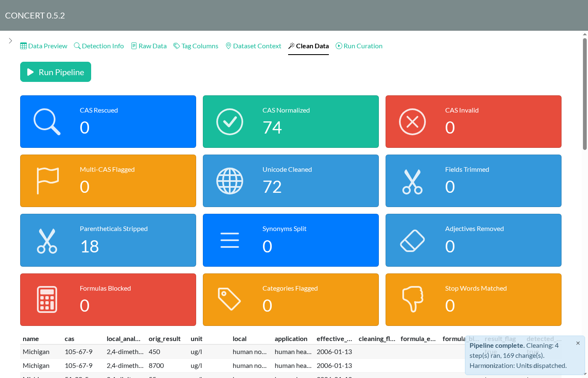Select the orig_result cell showing 450
Image resolution: width=588 pixels, height=378 pixels.
[x=167, y=352]
